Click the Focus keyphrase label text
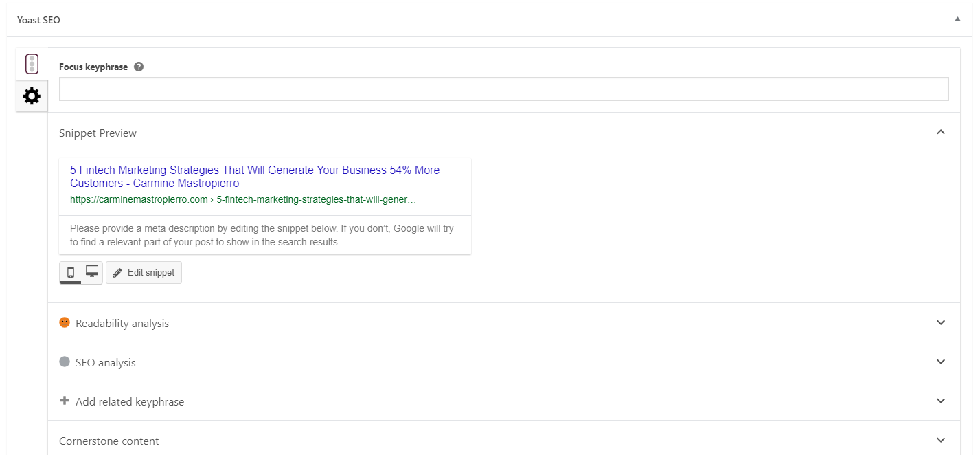The height and width of the screenshot is (455, 980). [93, 67]
